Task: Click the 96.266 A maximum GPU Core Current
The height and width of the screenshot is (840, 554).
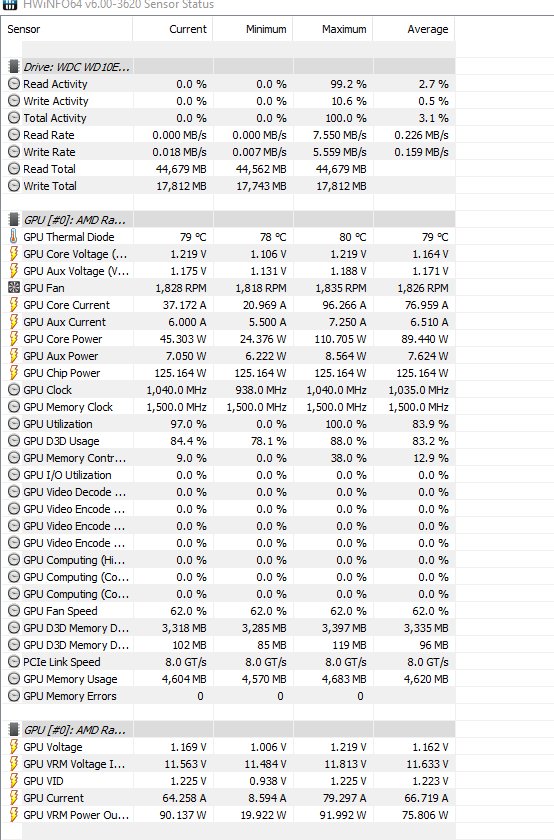Action: [345, 305]
